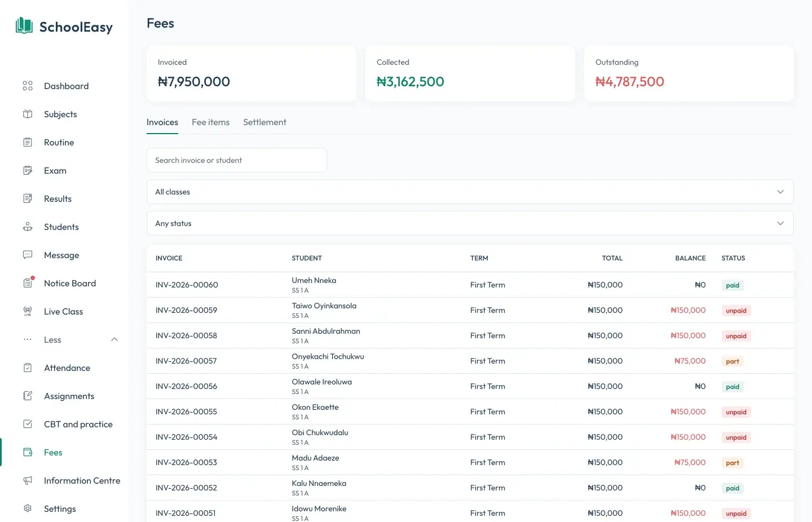This screenshot has width=812, height=522.
Task: Click the Message chat bubble icon
Action: point(28,255)
